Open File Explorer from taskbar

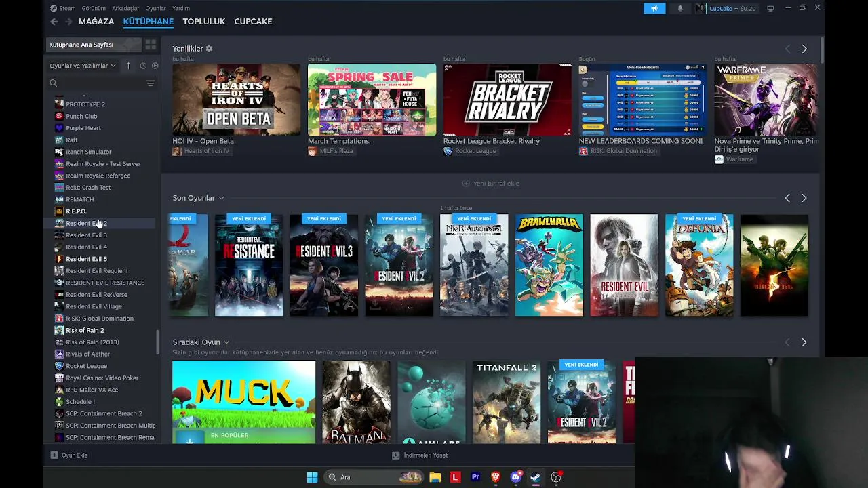tap(435, 477)
